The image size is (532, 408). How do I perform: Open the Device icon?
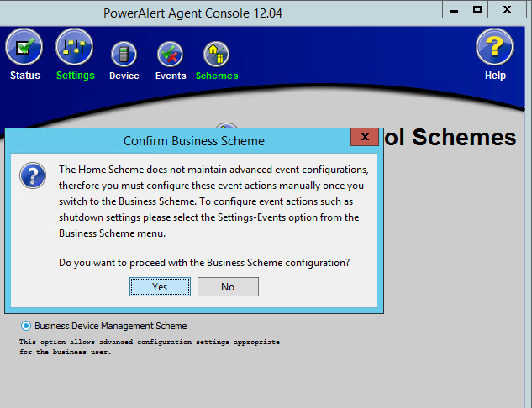pos(124,55)
